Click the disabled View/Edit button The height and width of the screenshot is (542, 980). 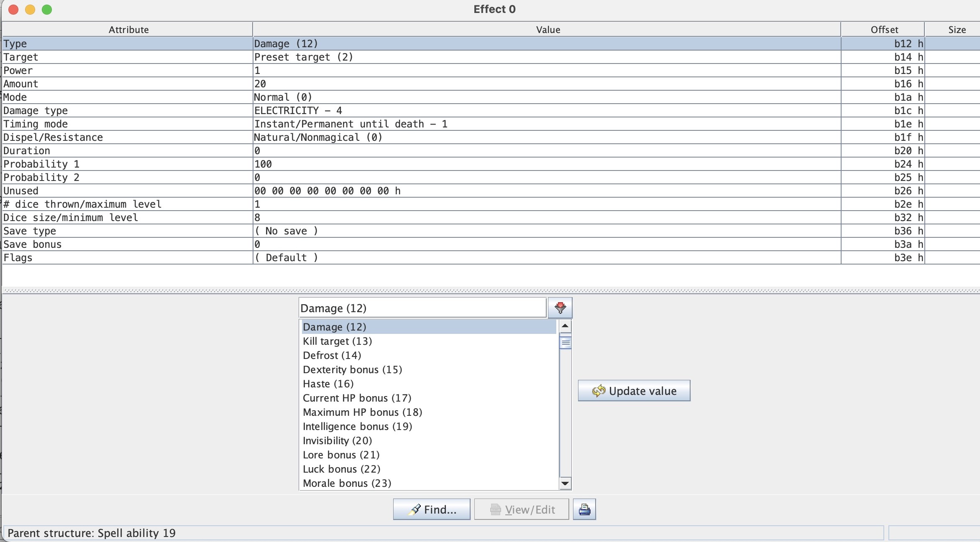click(x=522, y=509)
